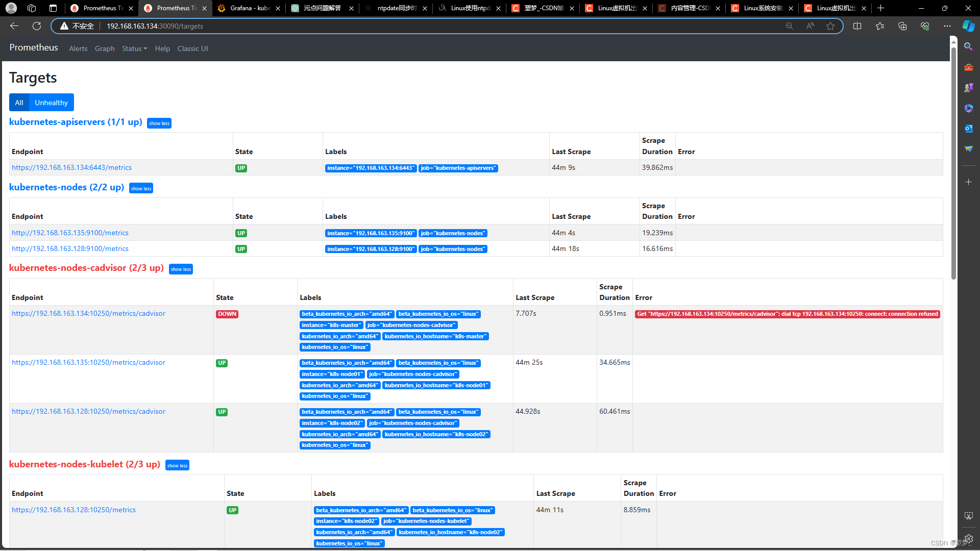Collapse kubernetes-nodes with show less

coord(141,188)
